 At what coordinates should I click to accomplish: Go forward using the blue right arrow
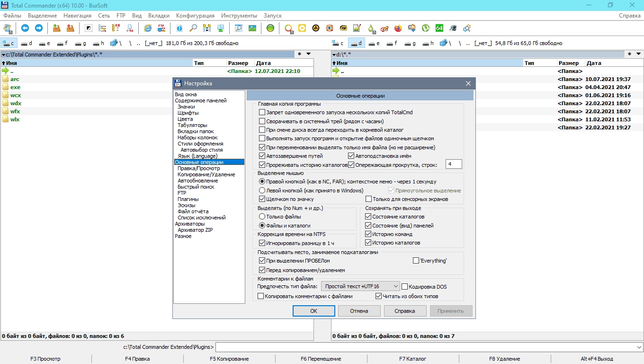tap(39, 28)
